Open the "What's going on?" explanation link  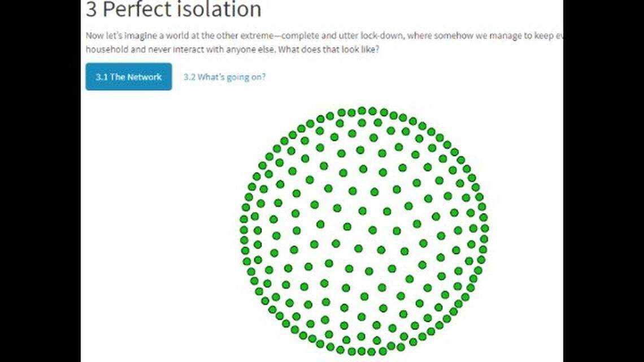(x=224, y=77)
